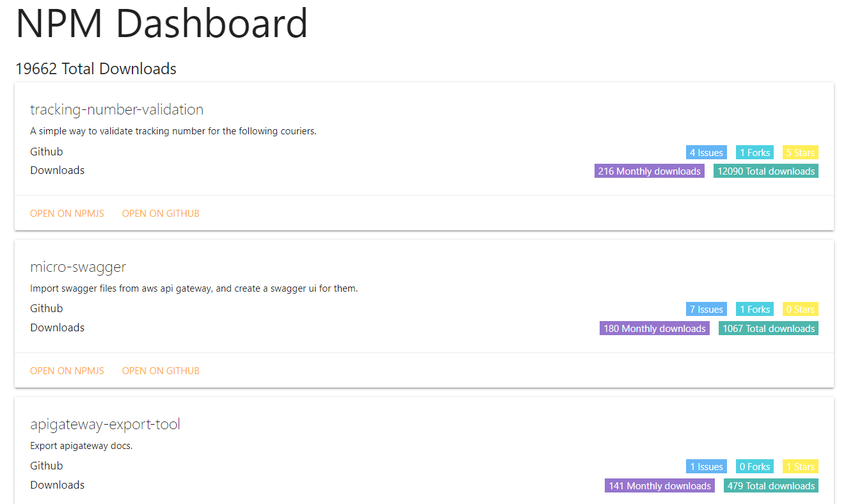Open tracking-number-validation on NPMJS
The width and height of the screenshot is (855, 504).
pyautogui.click(x=67, y=213)
